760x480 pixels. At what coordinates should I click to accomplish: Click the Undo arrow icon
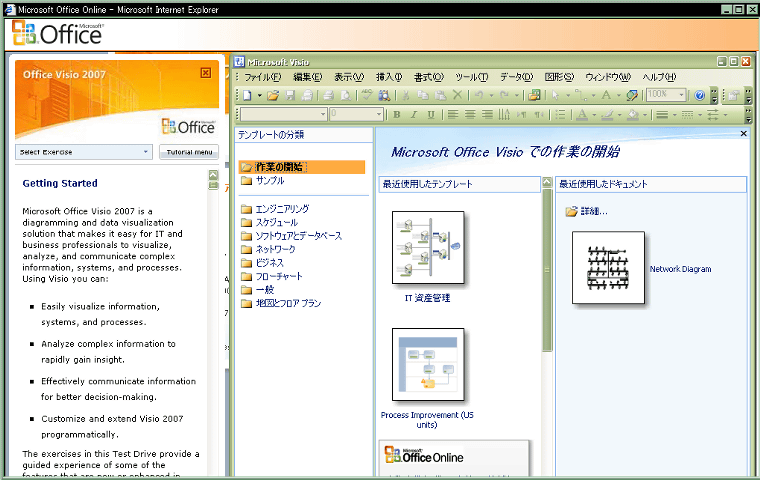point(479,95)
